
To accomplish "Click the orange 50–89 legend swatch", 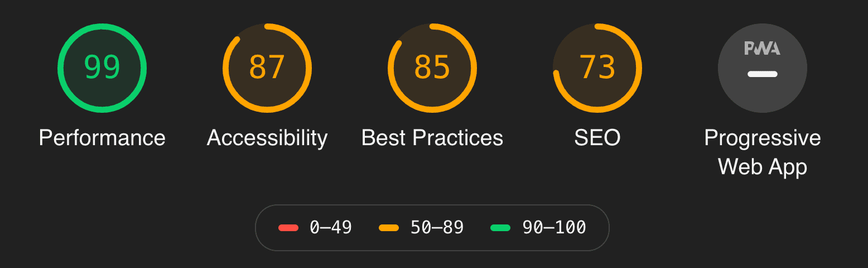I will tap(389, 228).
